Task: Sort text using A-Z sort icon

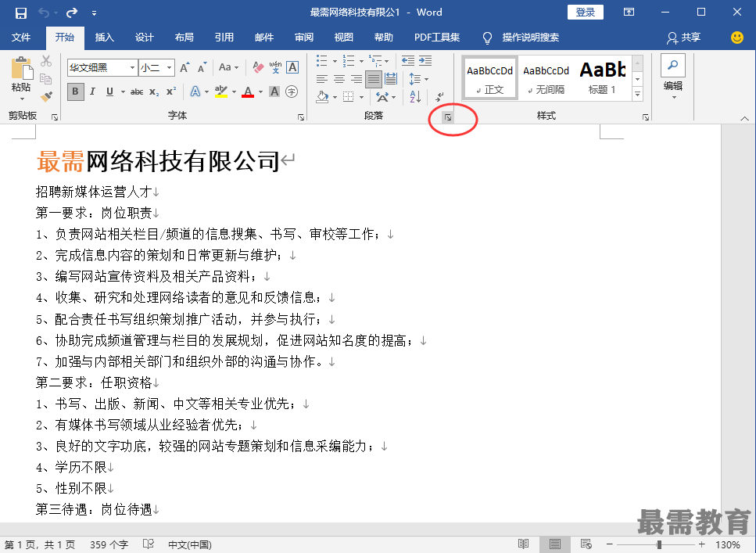Action: (x=415, y=97)
